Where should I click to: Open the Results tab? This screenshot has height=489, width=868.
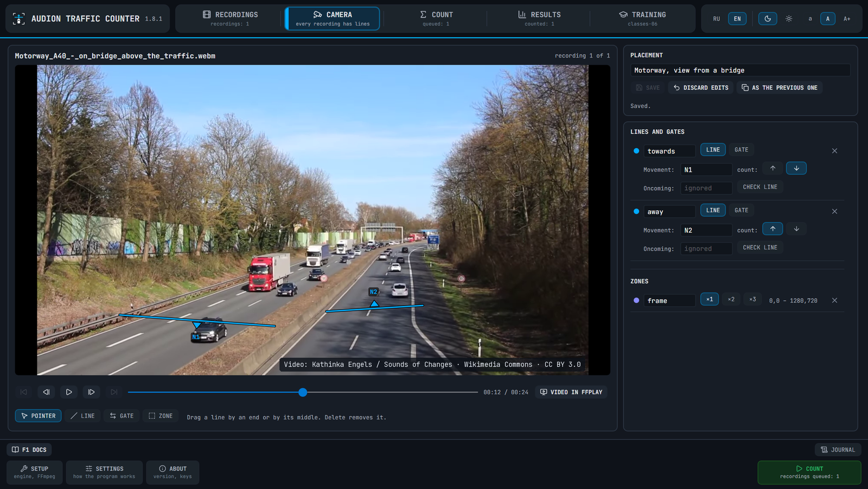tap(539, 18)
